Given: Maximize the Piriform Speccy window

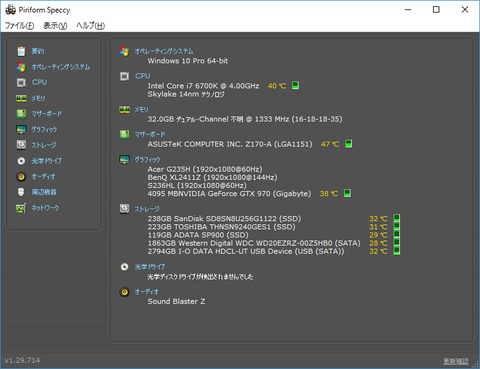Looking at the screenshot, I should [x=436, y=10].
